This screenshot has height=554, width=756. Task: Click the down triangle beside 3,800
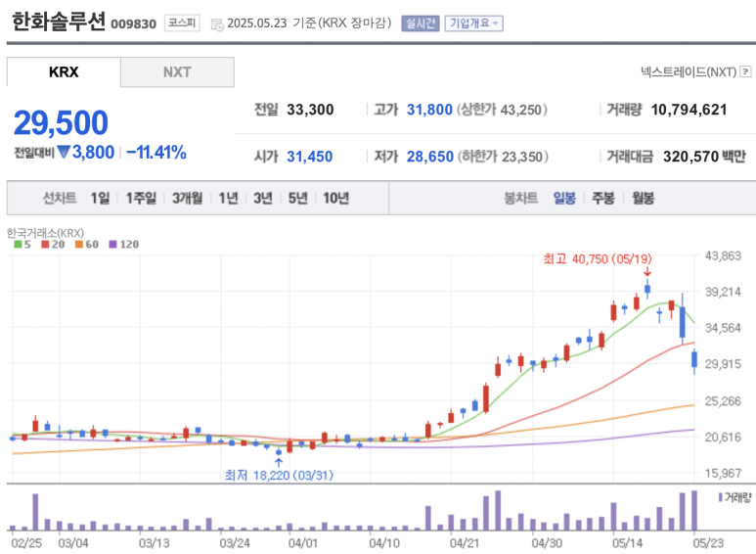pyautogui.click(x=64, y=152)
